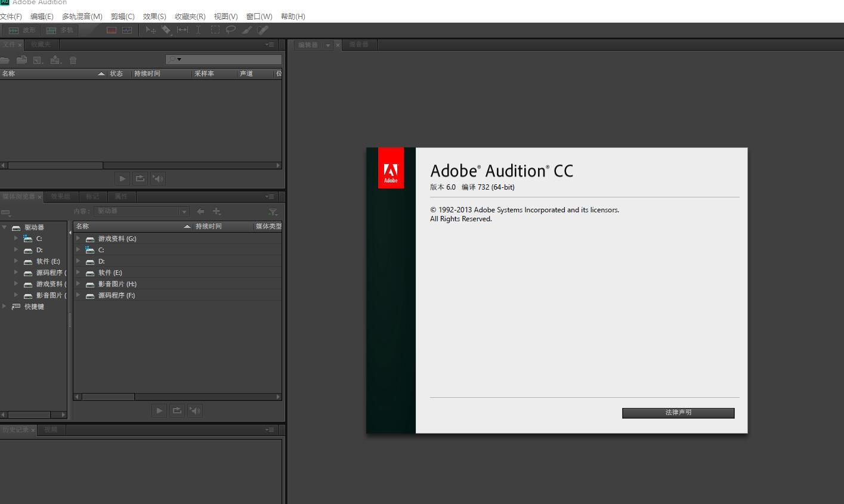Viewport: 844px width, 504px height.
Task: Open the 窗口(W) menu
Action: (x=259, y=17)
